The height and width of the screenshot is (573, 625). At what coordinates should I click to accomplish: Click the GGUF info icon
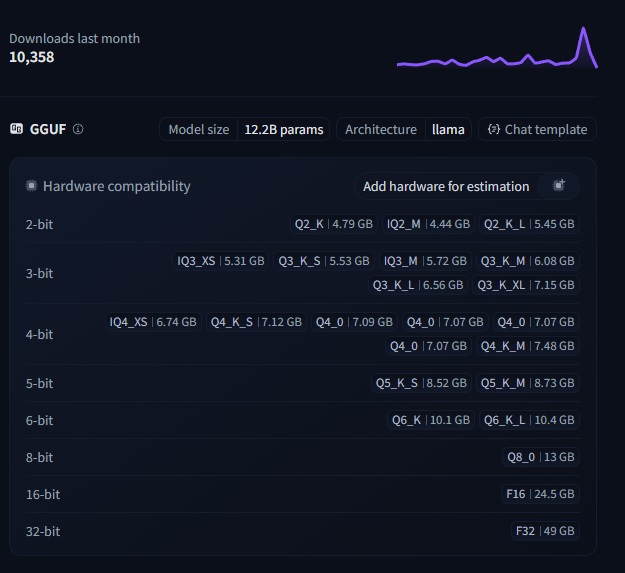pos(78,129)
